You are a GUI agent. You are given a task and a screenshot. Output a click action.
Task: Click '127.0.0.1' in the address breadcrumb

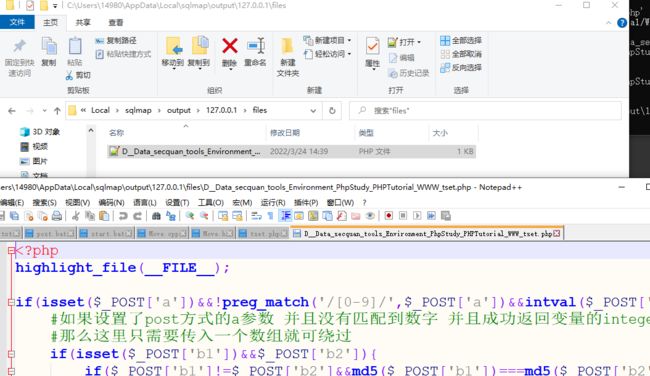tap(221, 110)
